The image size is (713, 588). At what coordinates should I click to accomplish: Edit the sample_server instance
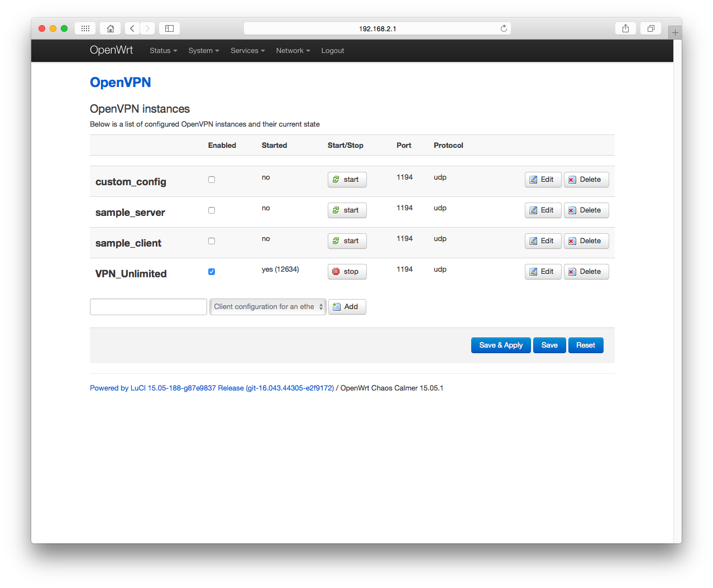pyautogui.click(x=543, y=210)
